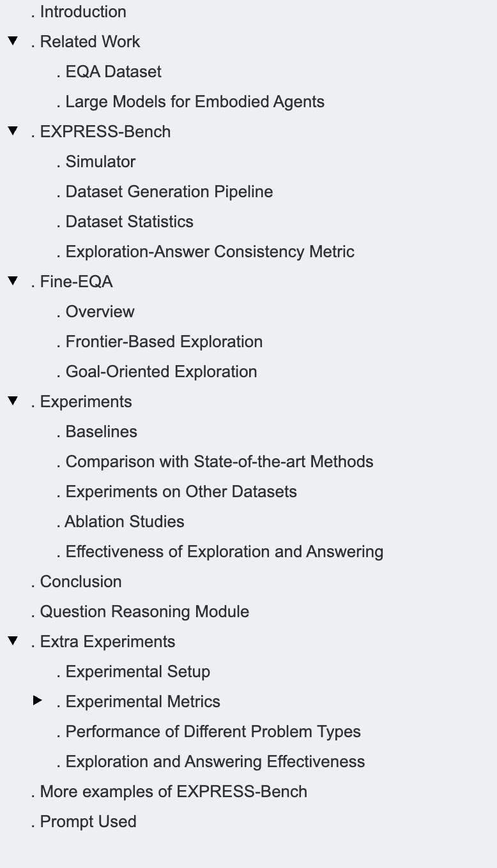Jump to EQA Dataset section
The image size is (497, 868).
[113, 71]
